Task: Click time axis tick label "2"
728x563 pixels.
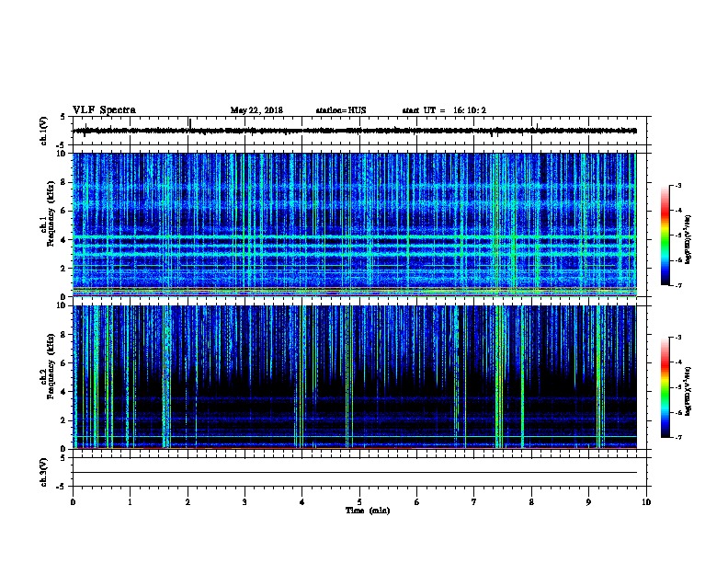Action: pyautogui.click(x=188, y=502)
